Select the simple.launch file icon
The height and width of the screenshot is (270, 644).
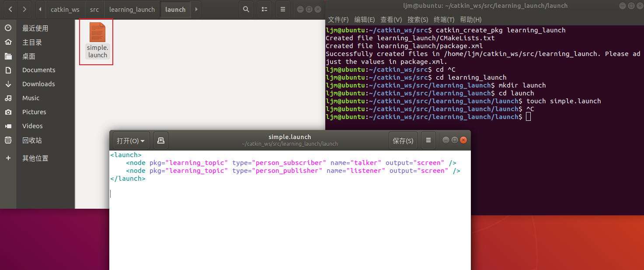pyautogui.click(x=97, y=32)
